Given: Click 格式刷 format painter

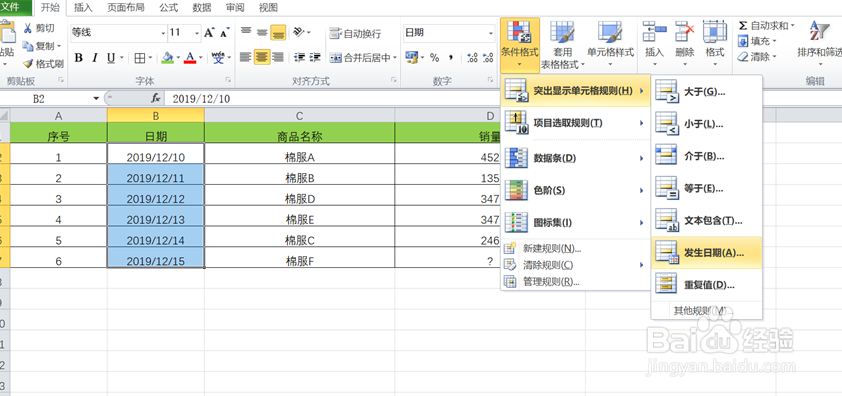Looking at the screenshot, I should pos(43,64).
